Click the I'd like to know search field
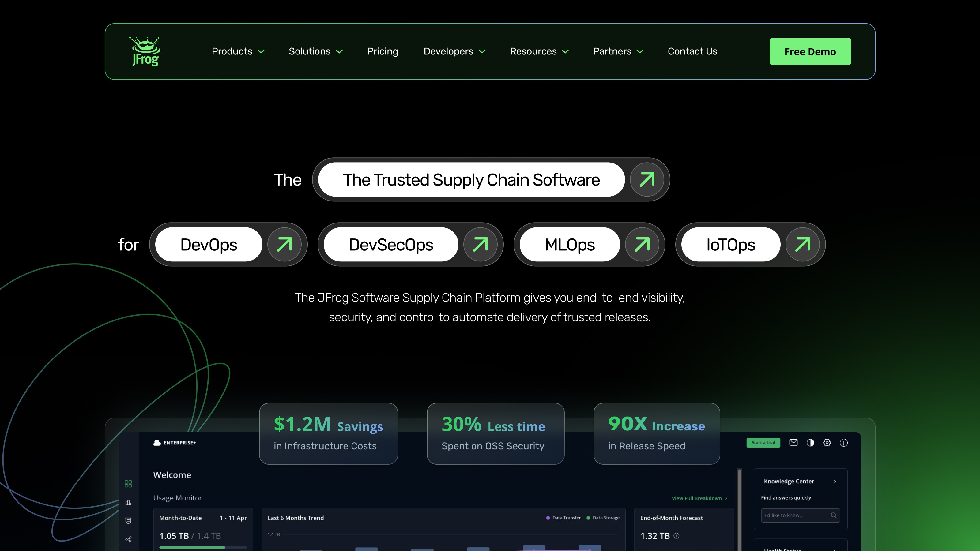 click(x=801, y=515)
